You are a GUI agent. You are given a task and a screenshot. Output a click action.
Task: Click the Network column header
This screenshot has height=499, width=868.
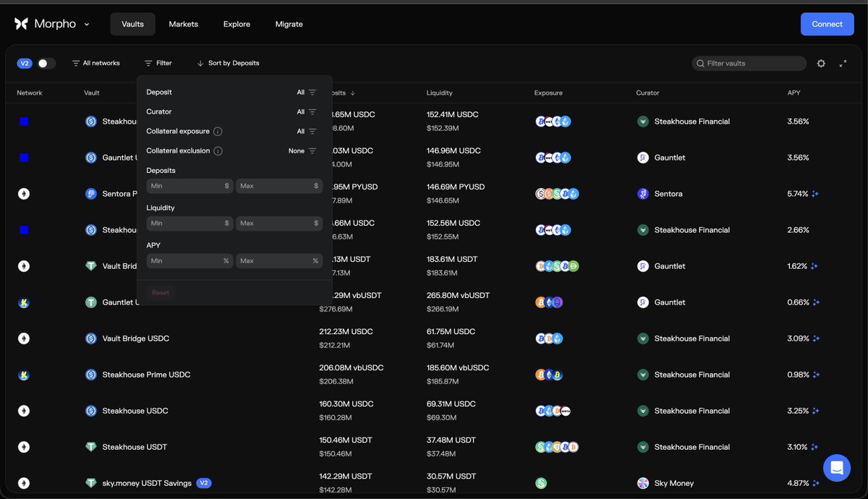pos(30,93)
